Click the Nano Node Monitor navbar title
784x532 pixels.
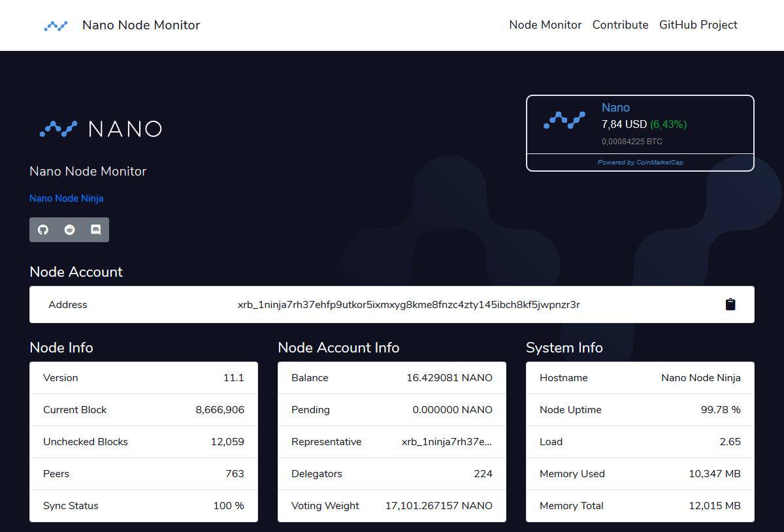point(141,25)
